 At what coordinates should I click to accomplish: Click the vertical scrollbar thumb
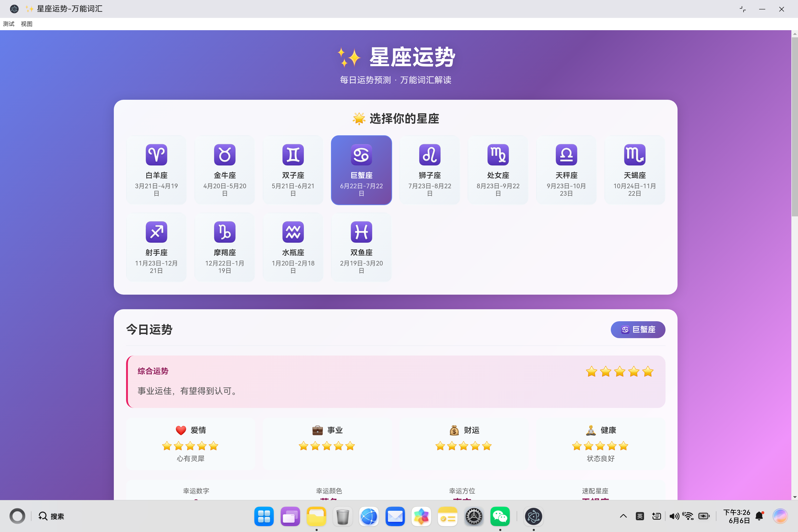795,127
